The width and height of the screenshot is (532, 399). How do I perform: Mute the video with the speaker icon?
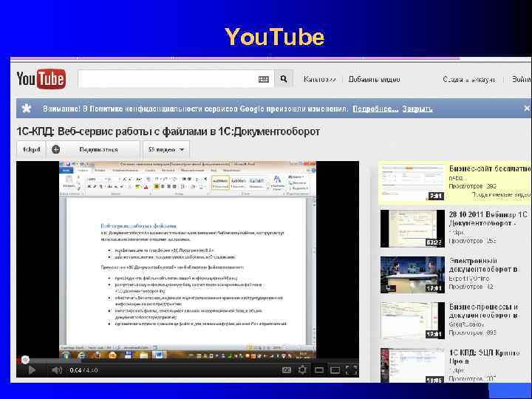pos(57,370)
